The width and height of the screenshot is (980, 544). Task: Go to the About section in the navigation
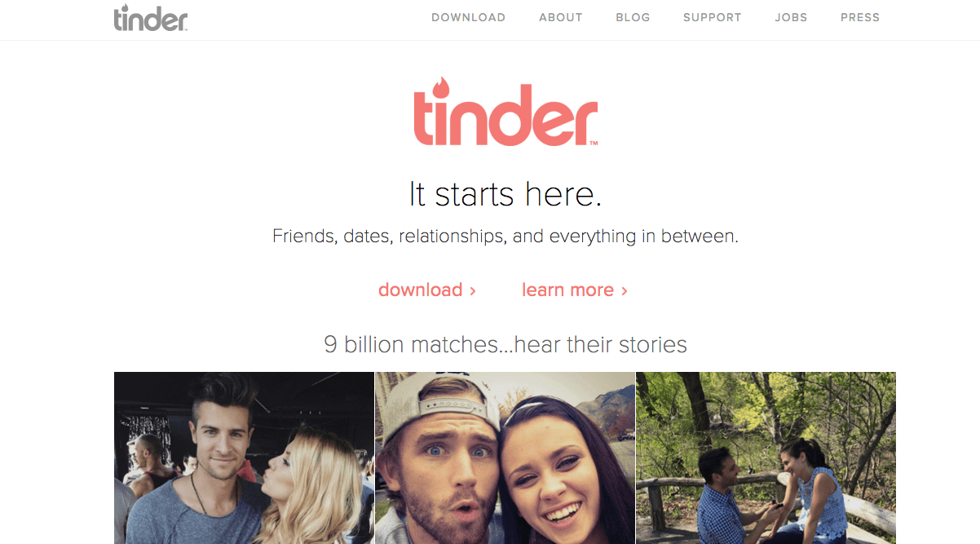click(561, 17)
